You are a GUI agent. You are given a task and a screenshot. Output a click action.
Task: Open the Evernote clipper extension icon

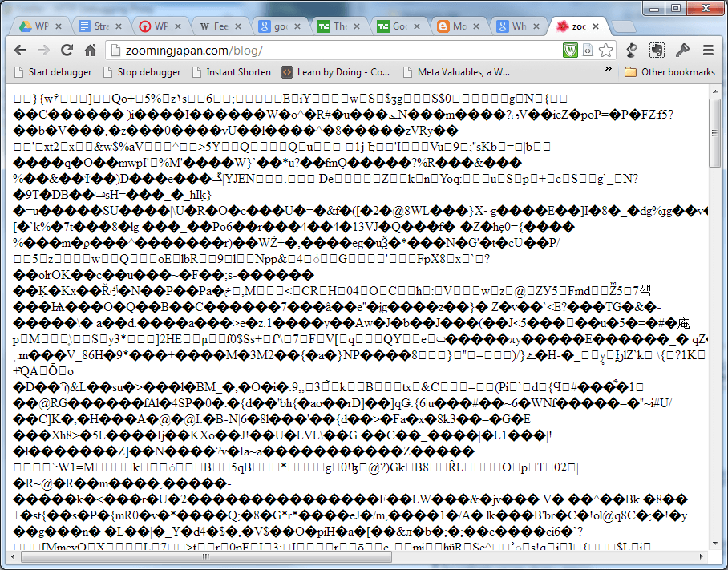(657, 51)
